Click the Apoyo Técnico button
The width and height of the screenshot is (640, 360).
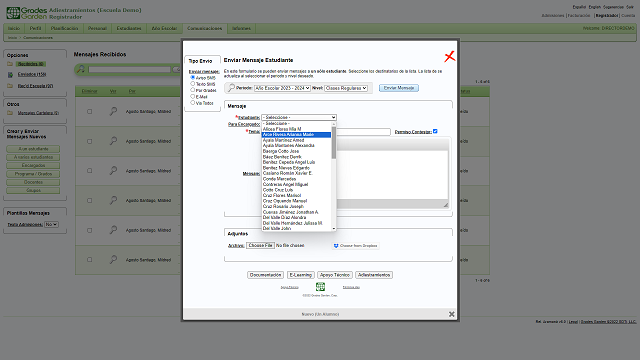click(335, 275)
